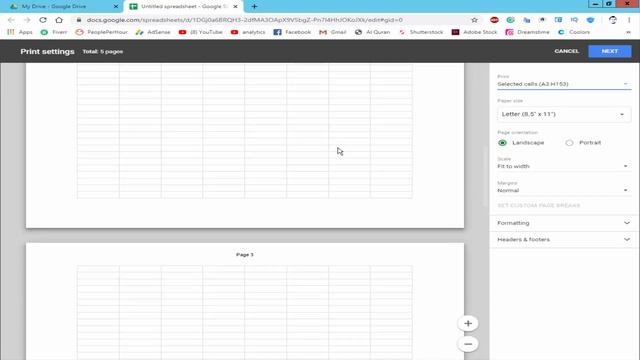
Task: Open Margins Normal dropdown
Action: [x=564, y=190]
